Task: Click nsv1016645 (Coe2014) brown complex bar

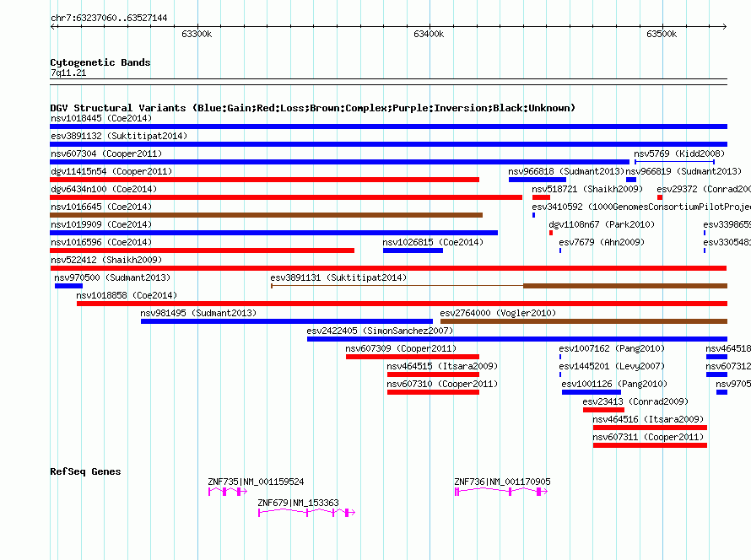Action: pos(267,215)
